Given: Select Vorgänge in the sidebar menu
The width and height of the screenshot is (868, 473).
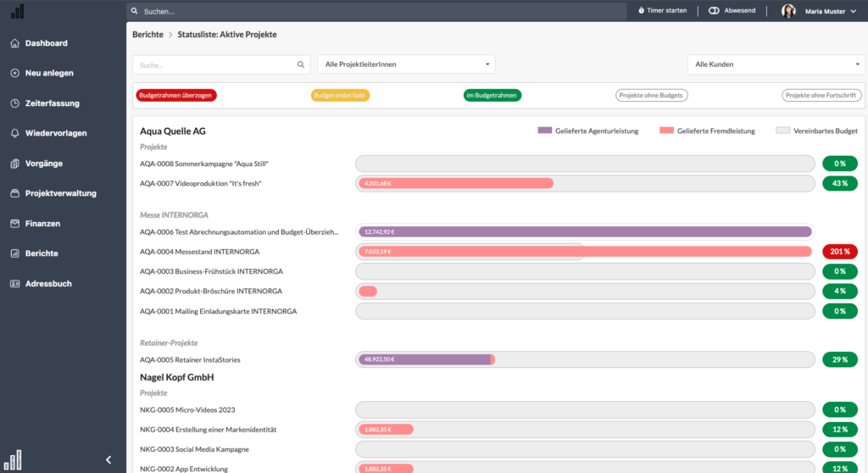Looking at the screenshot, I should (x=44, y=164).
